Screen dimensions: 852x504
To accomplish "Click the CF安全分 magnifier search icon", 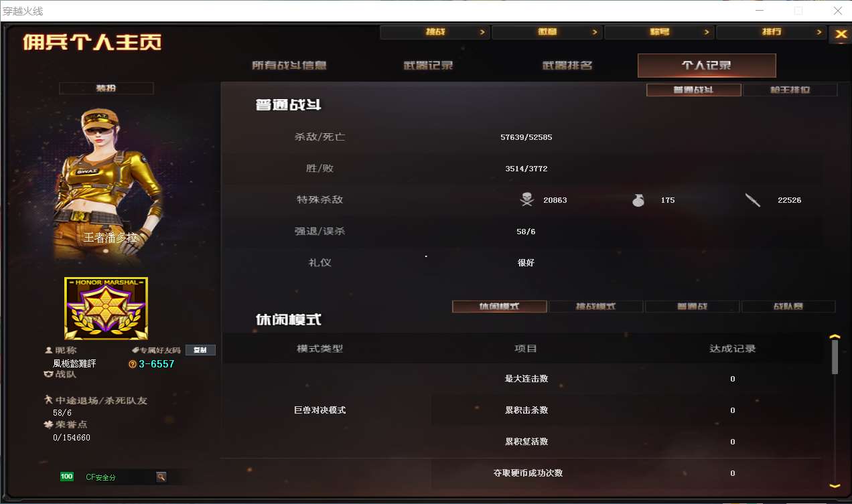I will (x=161, y=477).
